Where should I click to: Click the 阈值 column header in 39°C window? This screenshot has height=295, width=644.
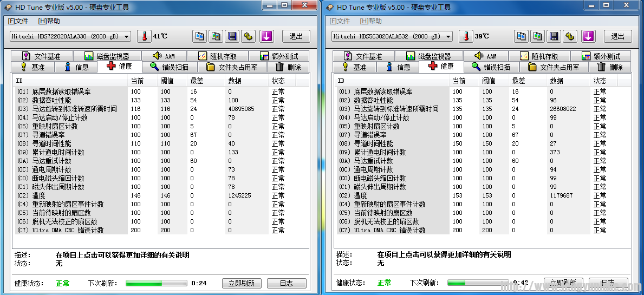(x=489, y=81)
